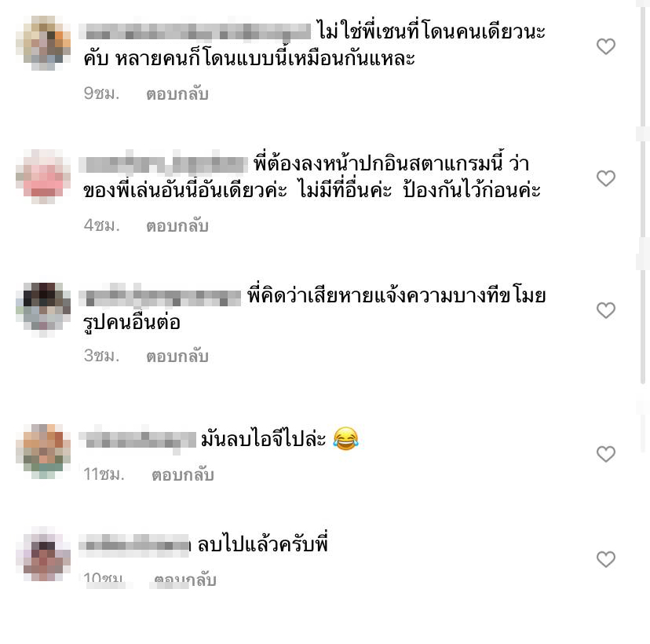Click ตอบกลับ under the 9ชม. comment

pyautogui.click(x=177, y=93)
